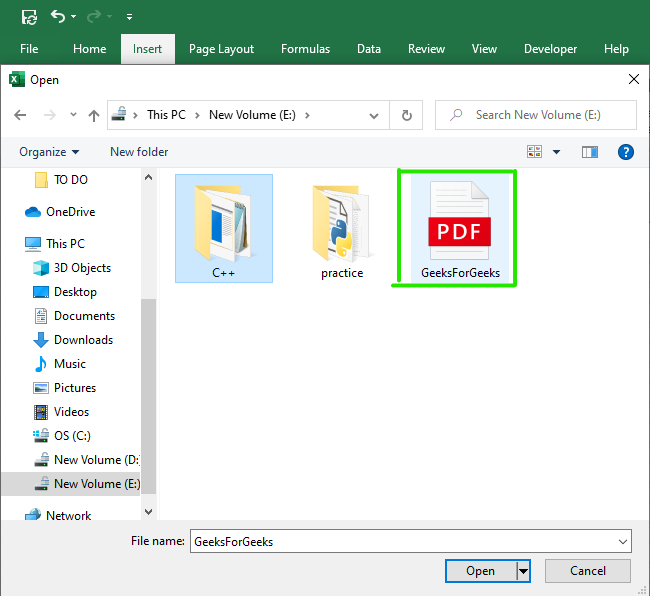Click the blue Help question mark icon
This screenshot has height=596, width=650.
[625, 152]
